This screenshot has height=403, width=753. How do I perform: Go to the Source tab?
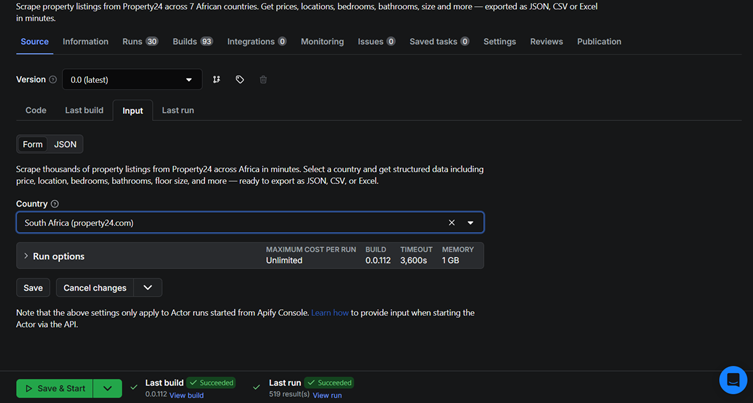35,42
